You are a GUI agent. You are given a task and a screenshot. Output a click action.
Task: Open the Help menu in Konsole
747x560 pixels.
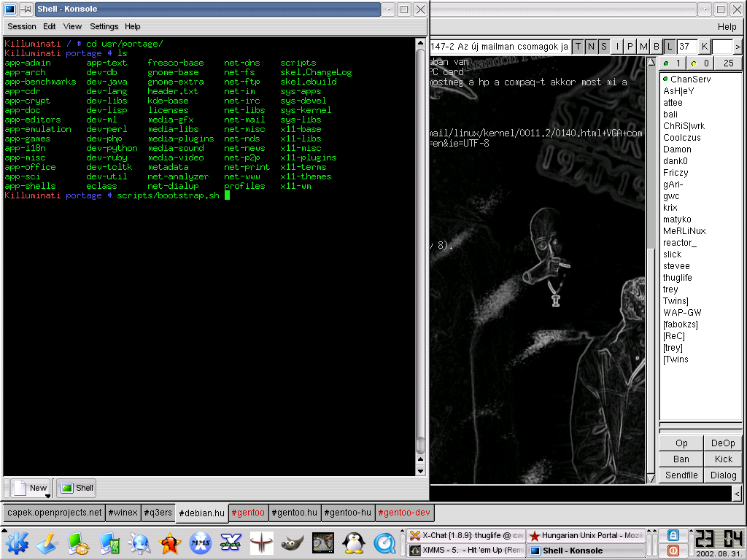point(133,26)
